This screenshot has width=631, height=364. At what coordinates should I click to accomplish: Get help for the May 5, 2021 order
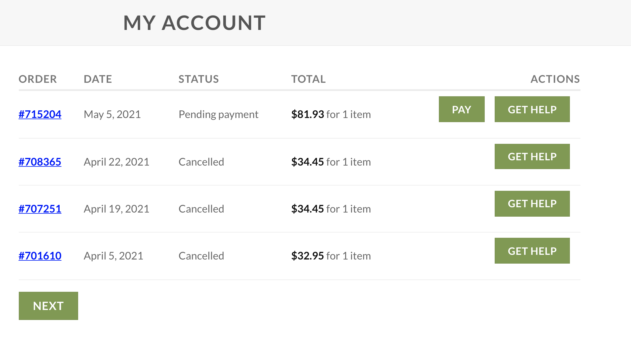tap(532, 109)
